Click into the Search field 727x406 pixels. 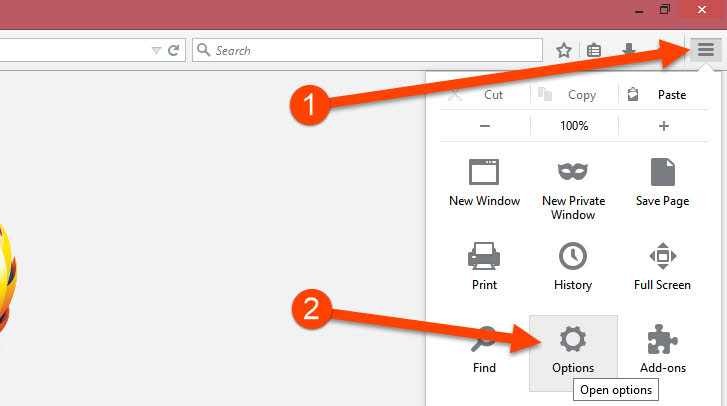click(368, 50)
